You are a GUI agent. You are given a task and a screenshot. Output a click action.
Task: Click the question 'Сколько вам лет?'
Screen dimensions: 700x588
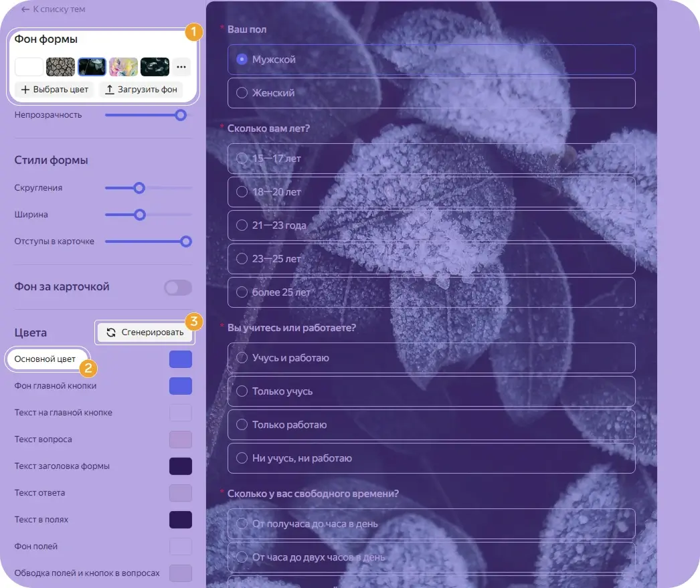268,128
